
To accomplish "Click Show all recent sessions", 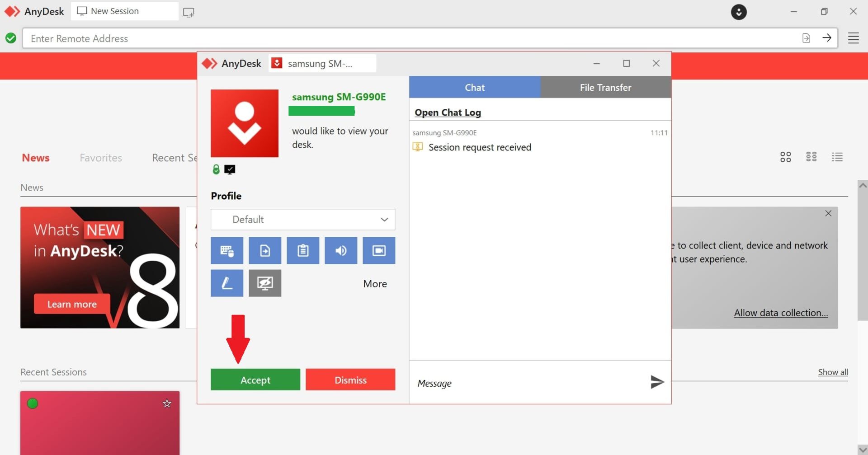I will click(x=833, y=372).
